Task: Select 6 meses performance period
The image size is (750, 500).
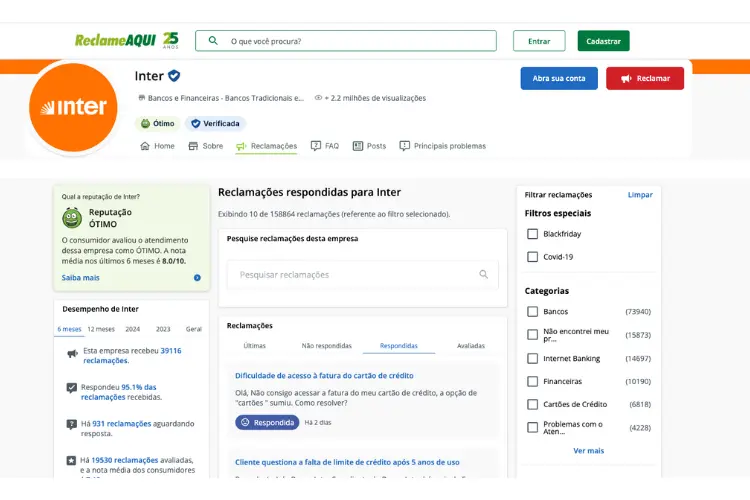Action: point(69,329)
